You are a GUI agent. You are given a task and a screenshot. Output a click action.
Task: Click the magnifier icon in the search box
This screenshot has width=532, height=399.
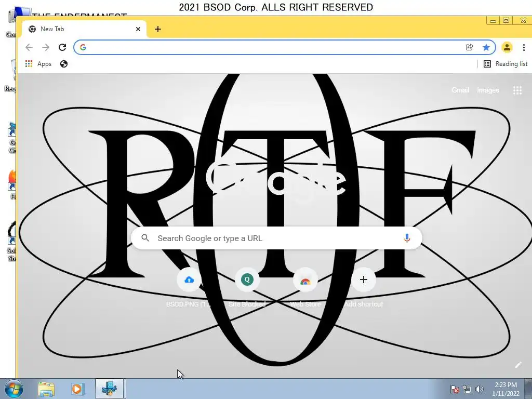click(x=145, y=238)
